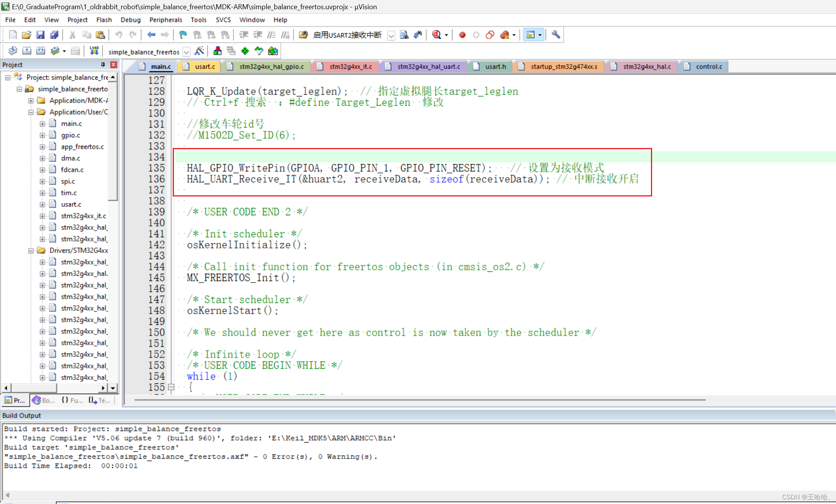This screenshot has height=504, width=836.
Task: Insert a breakpoint with the red dot icon
Action: (462, 35)
